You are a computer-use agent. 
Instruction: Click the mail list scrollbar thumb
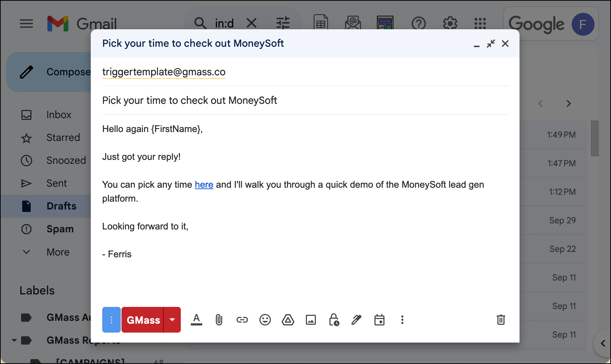[x=595, y=138]
